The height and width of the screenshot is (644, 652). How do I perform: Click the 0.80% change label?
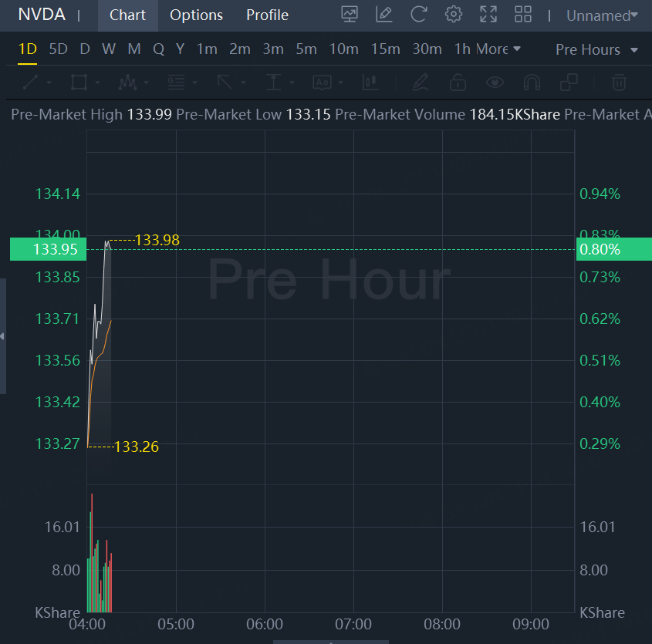pyautogui.click(x=613, y=249)
